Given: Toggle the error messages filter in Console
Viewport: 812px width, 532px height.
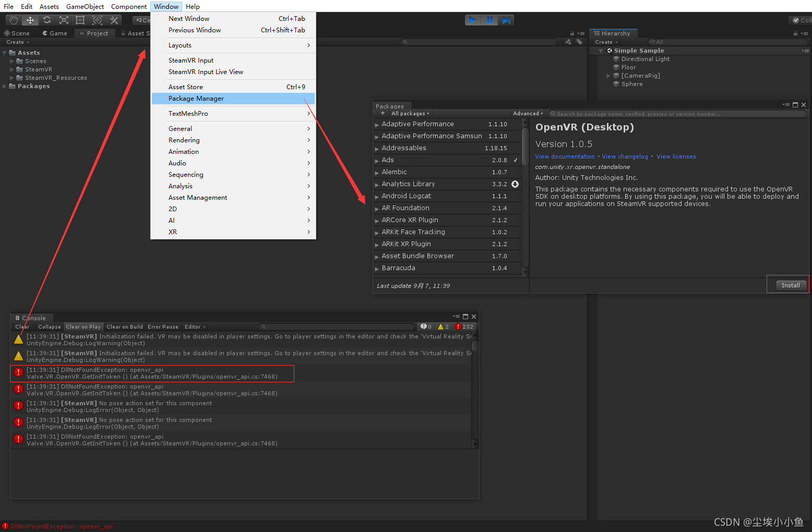Looking at the screenshot, I should click(464, 327).
